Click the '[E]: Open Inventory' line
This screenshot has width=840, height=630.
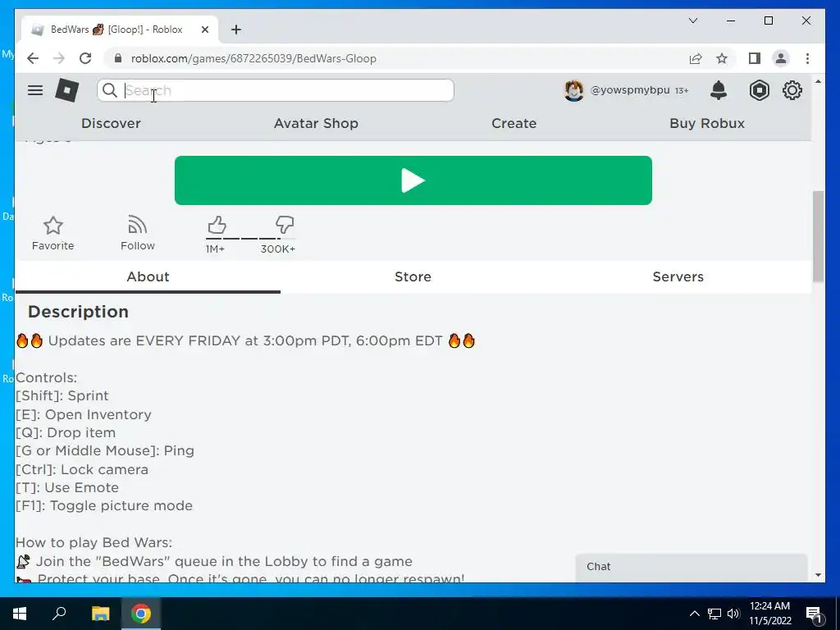[84, 414]
